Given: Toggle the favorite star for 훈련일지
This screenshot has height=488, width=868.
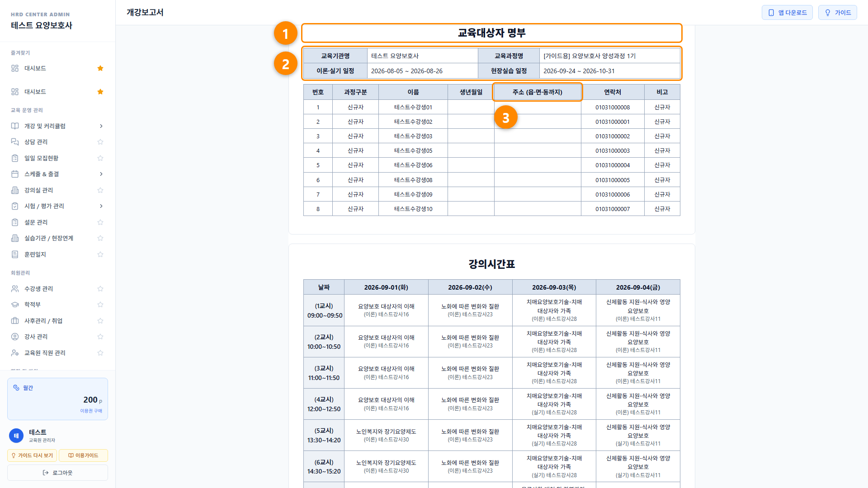Looking at the screenshot, I should (x=100, y=254).
